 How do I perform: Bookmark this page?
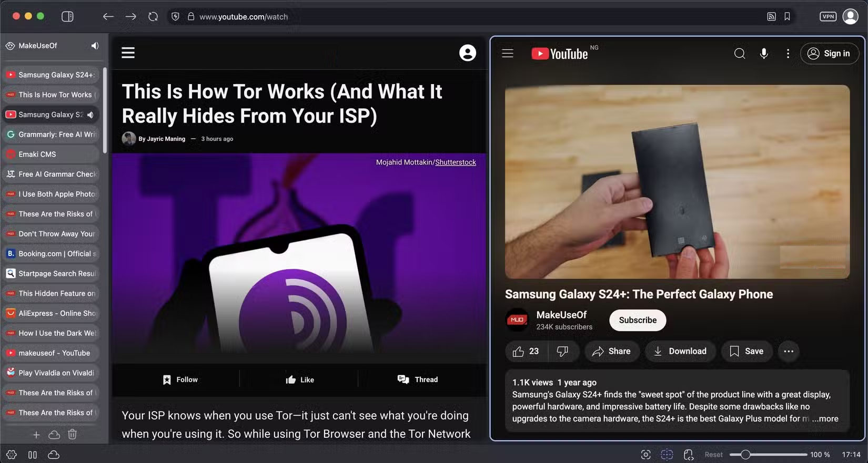tap(787, 16)
